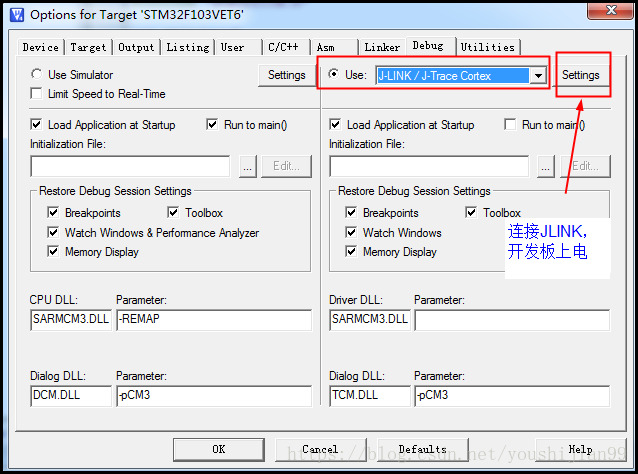Select the Use Simulator radio button
Viewport: 638px width, 474px height.
(37, 74)
